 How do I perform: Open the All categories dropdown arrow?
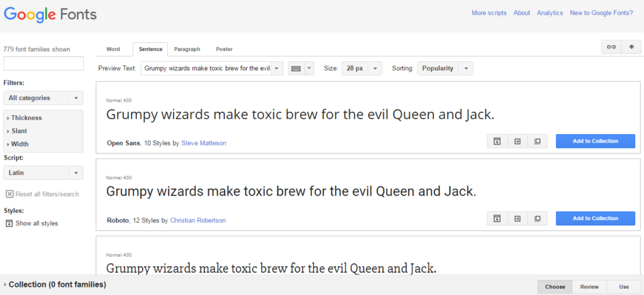pos(76,98)
